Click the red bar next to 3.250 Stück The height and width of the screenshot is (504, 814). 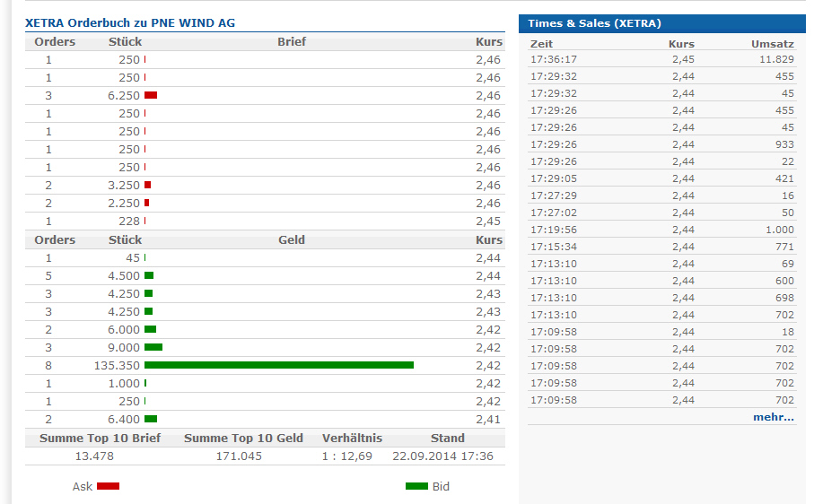tap(147, 185)
